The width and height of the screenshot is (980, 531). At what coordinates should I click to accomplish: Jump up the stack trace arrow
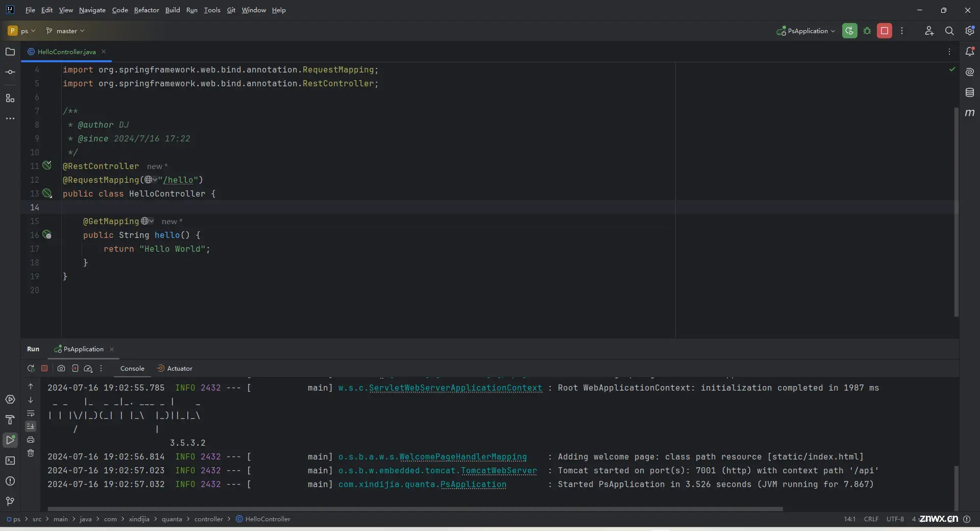click(x=31, y=387)
